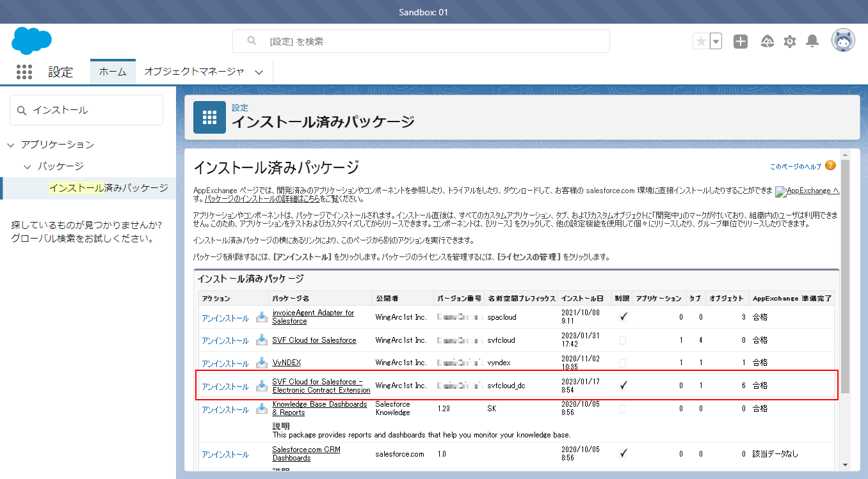This screenshot has height=479, width=868.
Task: Open invoiceAgent Adapter for Salesforce package link
Action: (x=313, y=317)
